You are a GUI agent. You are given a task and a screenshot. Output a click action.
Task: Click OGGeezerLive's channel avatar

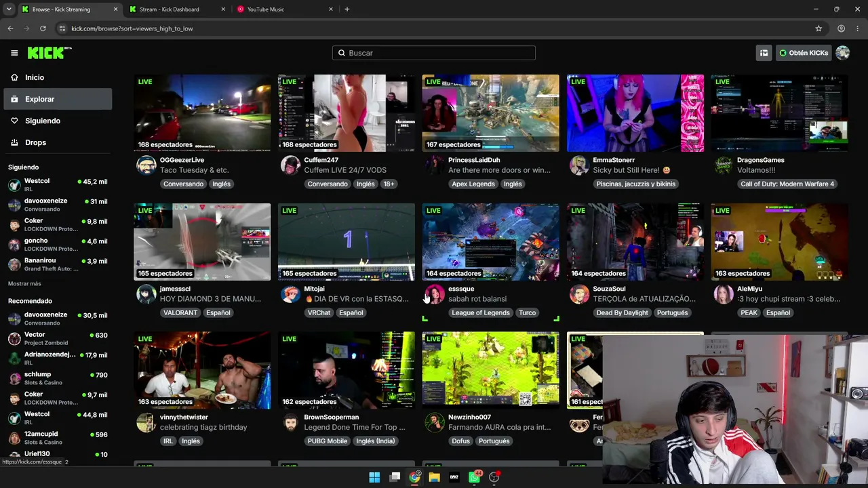pyautogui.click(x=146, y=165)
